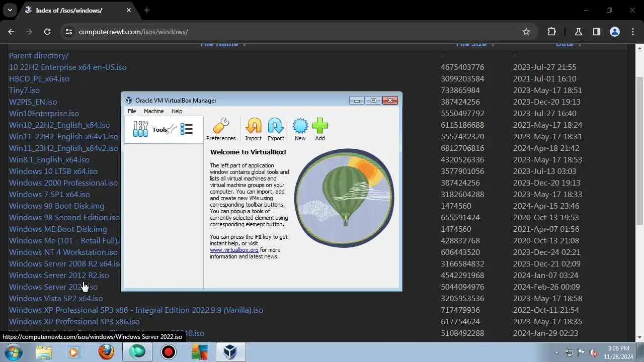
Task: Click the network tray icon
Action: [569, 352]
